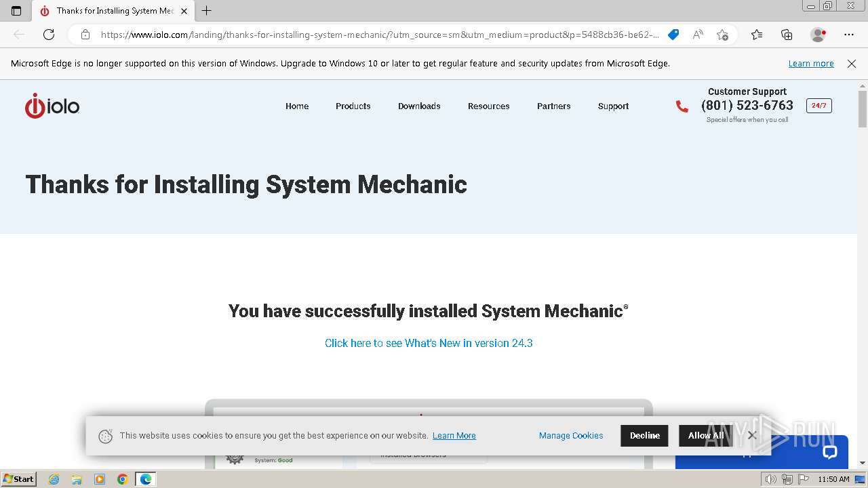This screenshot has width=868, height=488.
Task: Click the volume tray icon
Action: click(x=770, y=479)
